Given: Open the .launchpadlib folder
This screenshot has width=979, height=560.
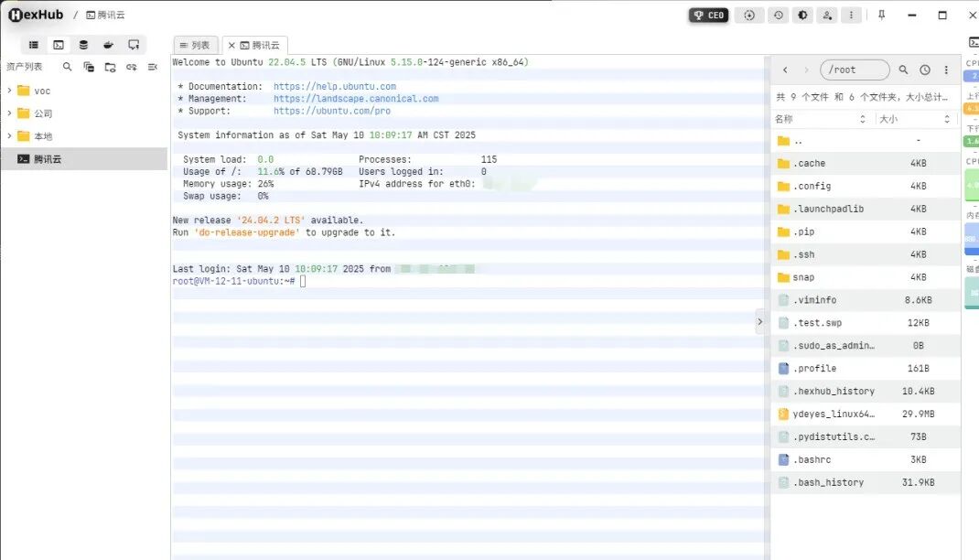Looking at the screenshot, I should (x=866, y=209).
